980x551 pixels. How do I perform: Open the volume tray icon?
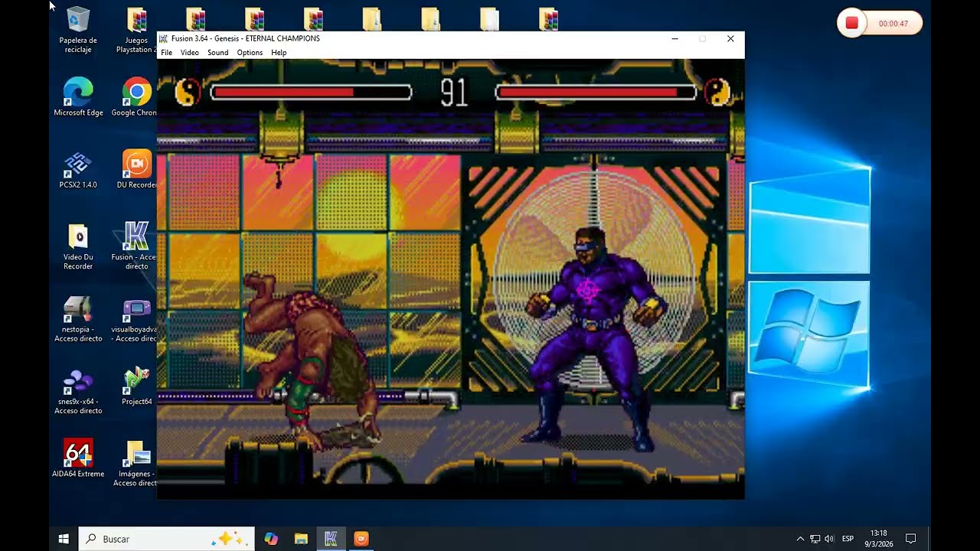click(829, 539)
